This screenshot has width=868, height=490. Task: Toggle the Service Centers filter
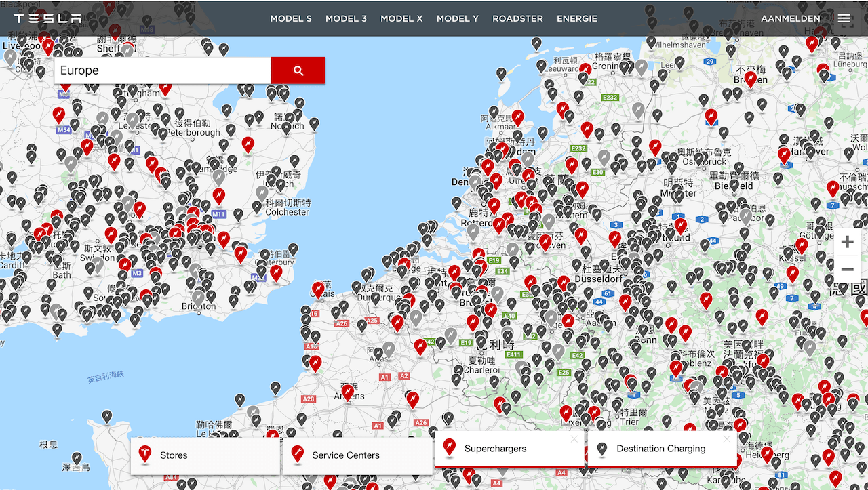[357, 455]
